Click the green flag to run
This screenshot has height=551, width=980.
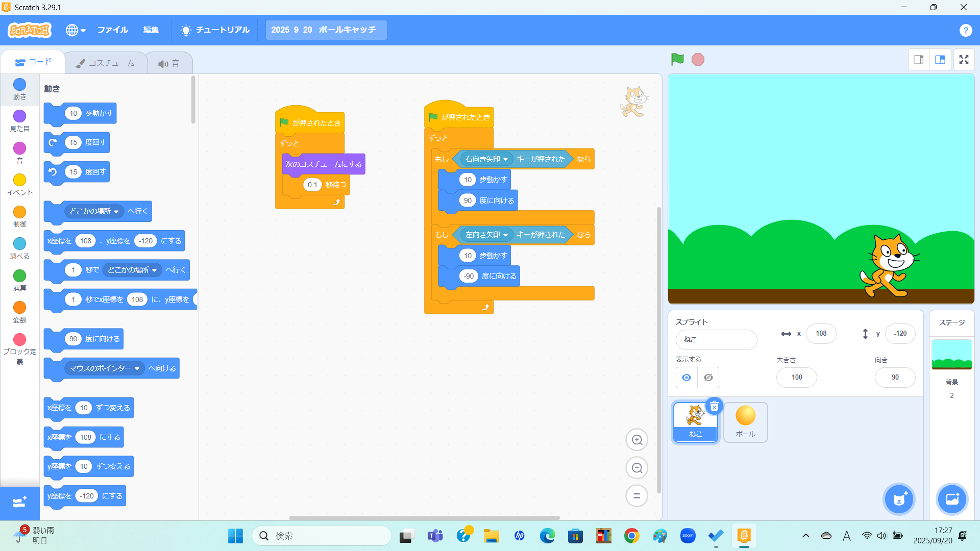pos(677,60)
